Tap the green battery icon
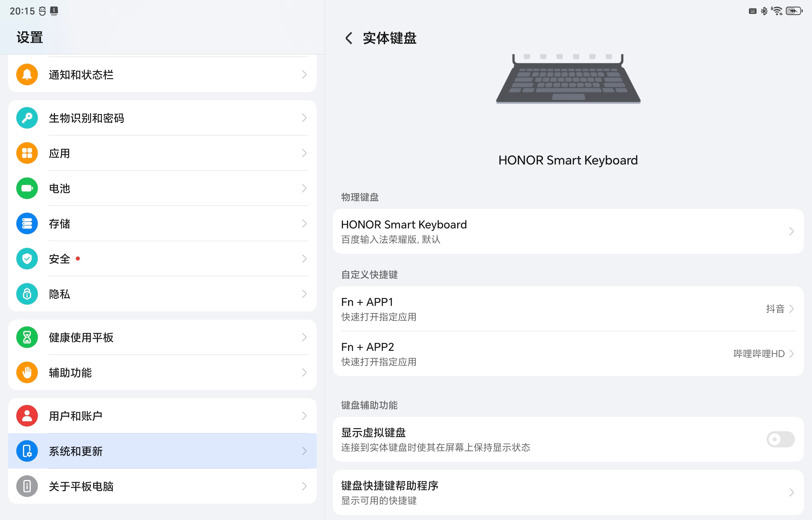This screenshot has height=520, width=812. tap(27, 188)
